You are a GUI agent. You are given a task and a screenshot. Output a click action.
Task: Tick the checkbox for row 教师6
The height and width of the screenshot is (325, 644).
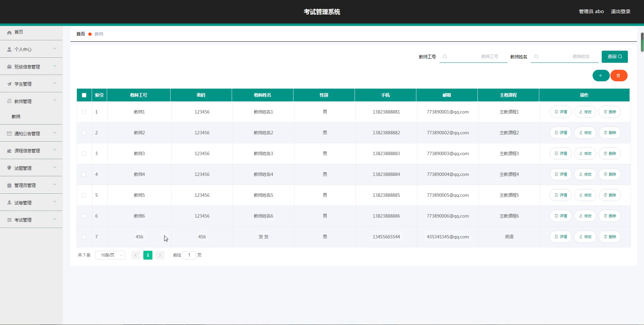point(84,216)
